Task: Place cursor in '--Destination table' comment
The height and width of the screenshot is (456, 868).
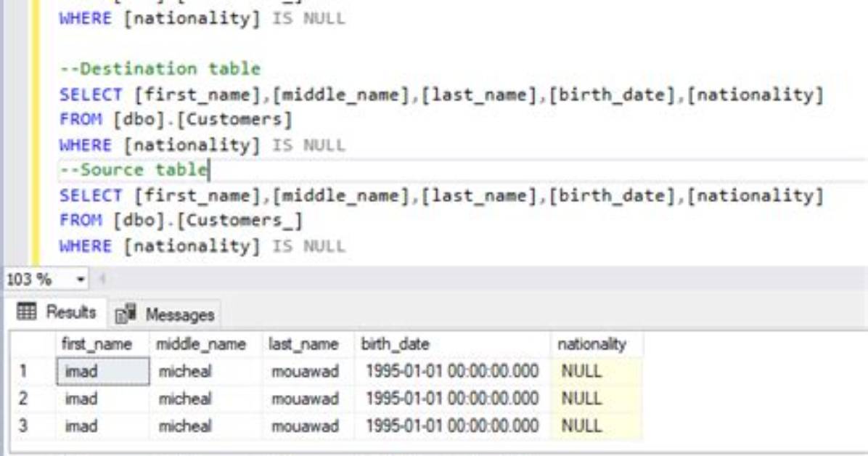Action: click(160, 69)
